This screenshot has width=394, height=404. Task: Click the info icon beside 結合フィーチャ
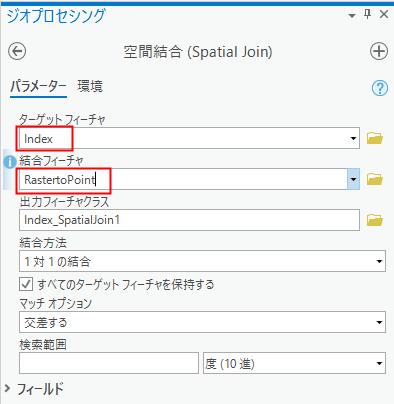coord(10,162)
